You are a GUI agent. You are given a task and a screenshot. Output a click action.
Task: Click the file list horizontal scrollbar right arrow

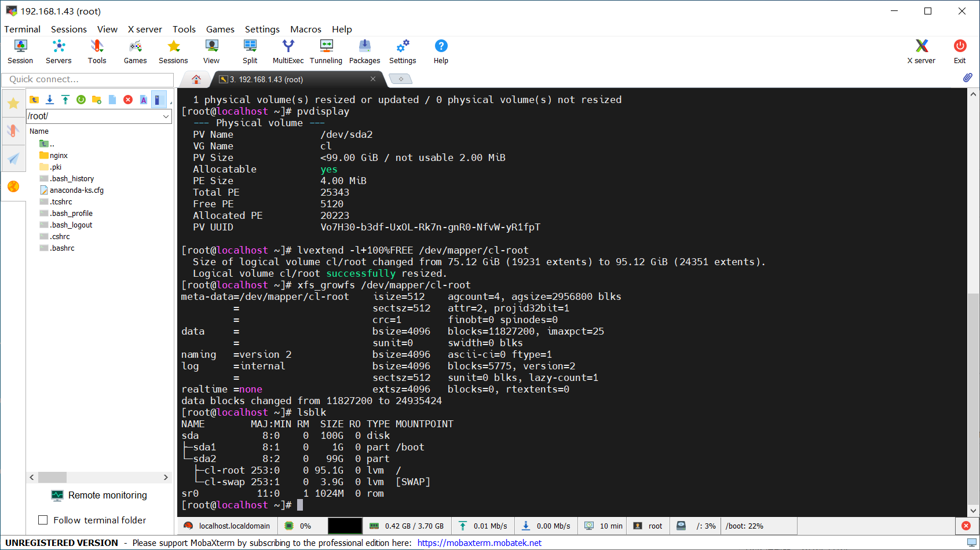coord(166,478)
